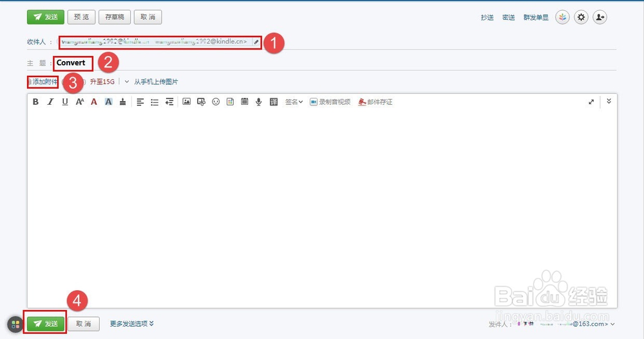Viewport: 644px width, 339px height.
Task: Click the indent icon
Action: (x=169, y=102)
